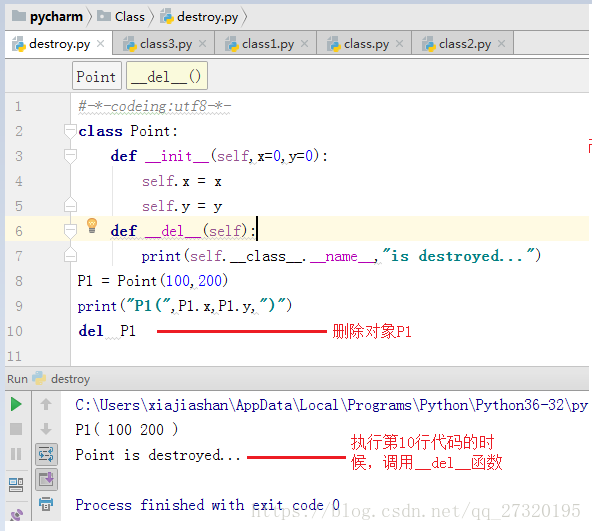
Task: Close the class3.py tab
Action: coord(202,44)
